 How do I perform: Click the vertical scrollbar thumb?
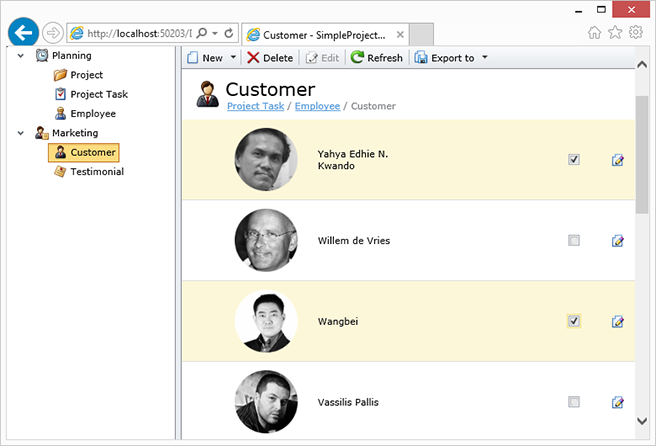642,155
